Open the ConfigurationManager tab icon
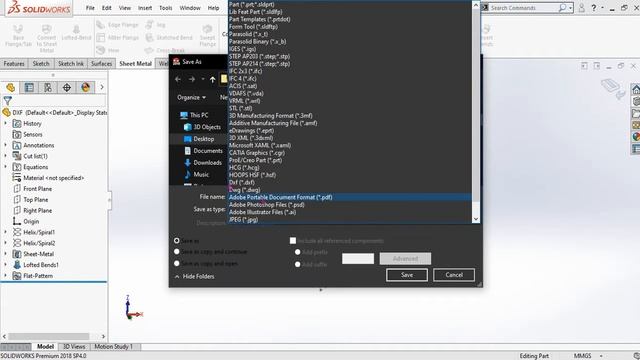Viewport: 640px width, 360px height. coord(48,87)
